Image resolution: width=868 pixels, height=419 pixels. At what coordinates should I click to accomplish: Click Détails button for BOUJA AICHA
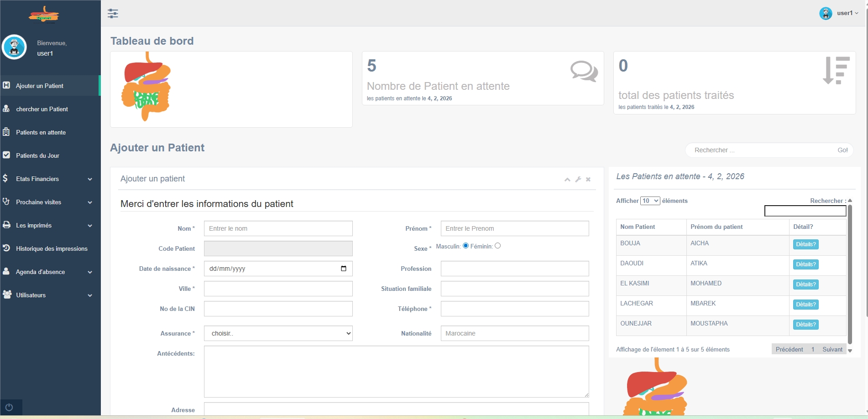(805, 244)
